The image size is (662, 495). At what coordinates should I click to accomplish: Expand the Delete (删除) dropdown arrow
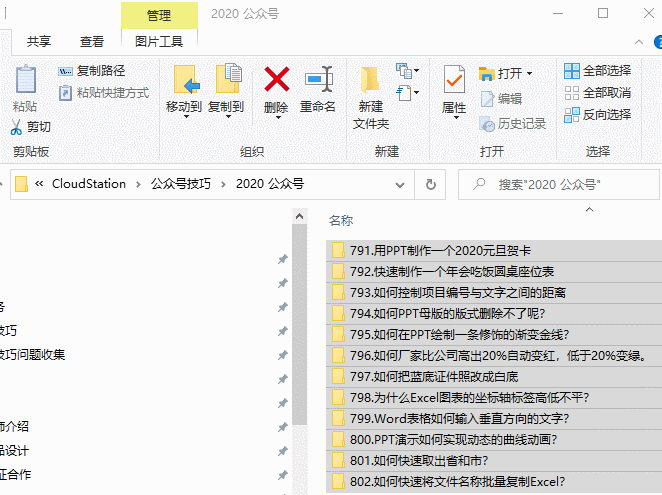pyautogui.click(x=278, y=117)
